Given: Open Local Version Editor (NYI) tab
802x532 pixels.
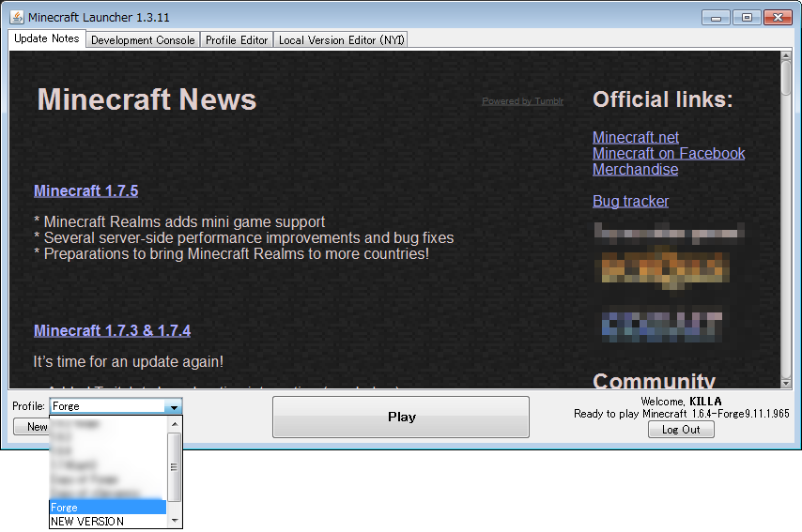Looking at the screenshot, I should [x=341, y=39].
